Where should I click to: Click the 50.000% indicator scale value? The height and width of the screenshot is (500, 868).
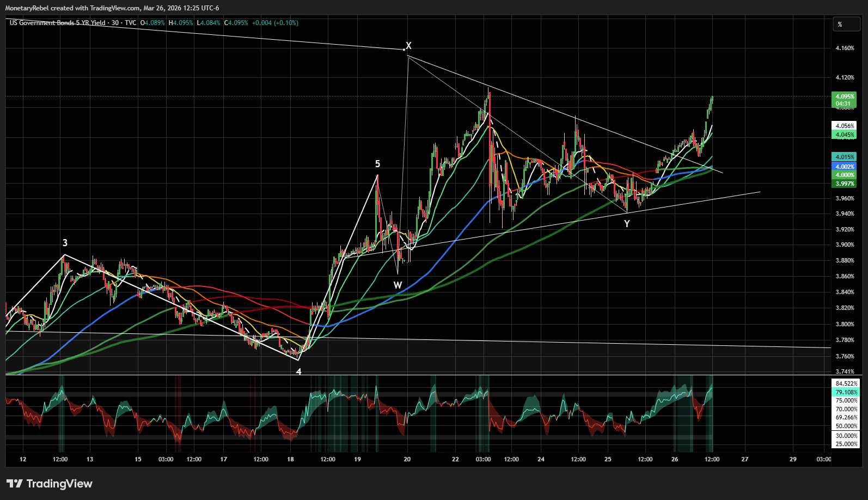pyautogui.click(x=846, y=426)
